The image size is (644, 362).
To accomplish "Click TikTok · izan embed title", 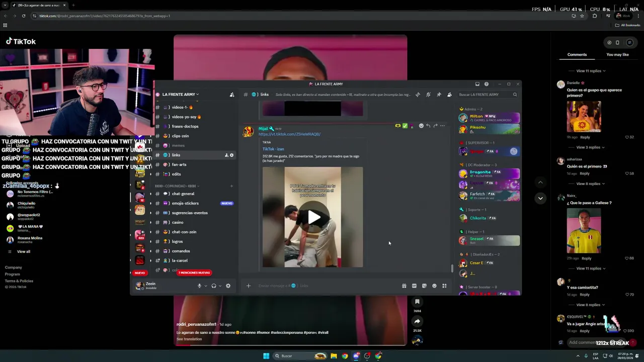I will pos(273,149).
